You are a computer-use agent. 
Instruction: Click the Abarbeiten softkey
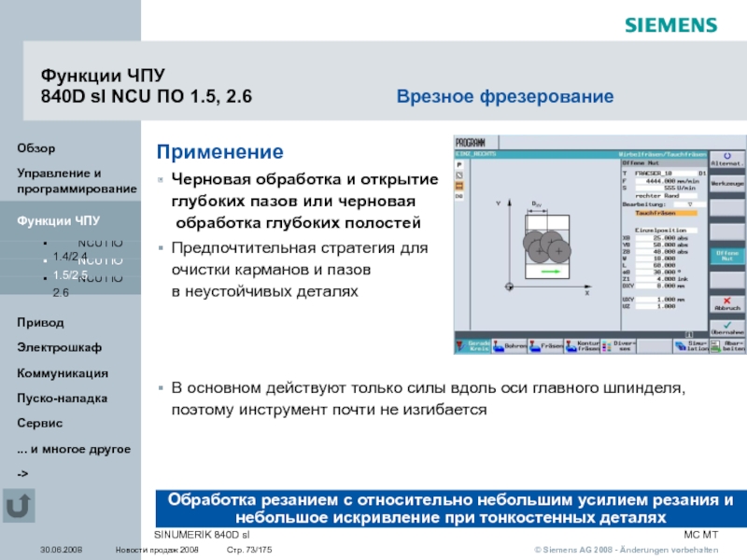pos(727,346)
